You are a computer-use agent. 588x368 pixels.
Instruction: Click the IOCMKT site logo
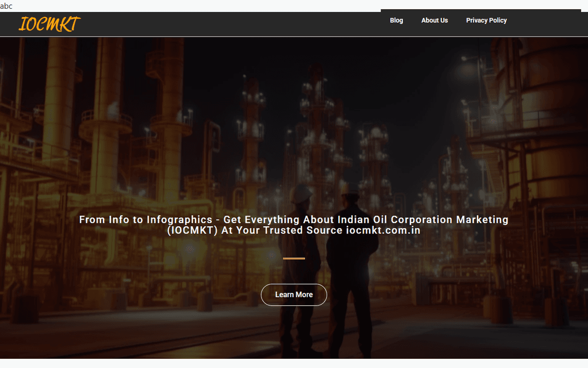coord(49,24)
